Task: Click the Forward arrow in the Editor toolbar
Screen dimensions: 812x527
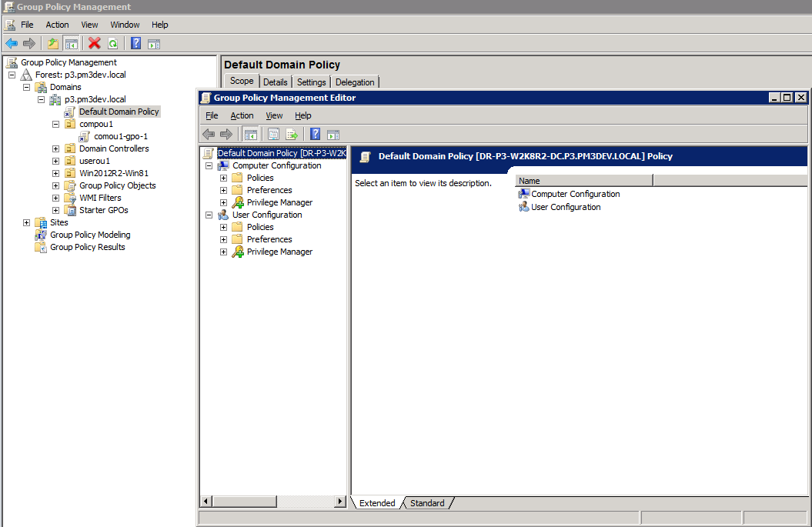Action: pos(226,135)
